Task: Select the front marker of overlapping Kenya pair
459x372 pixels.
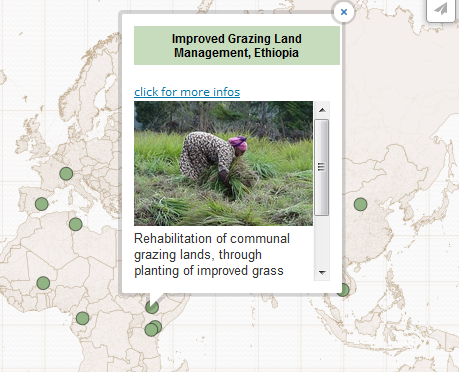Action: 151,330
